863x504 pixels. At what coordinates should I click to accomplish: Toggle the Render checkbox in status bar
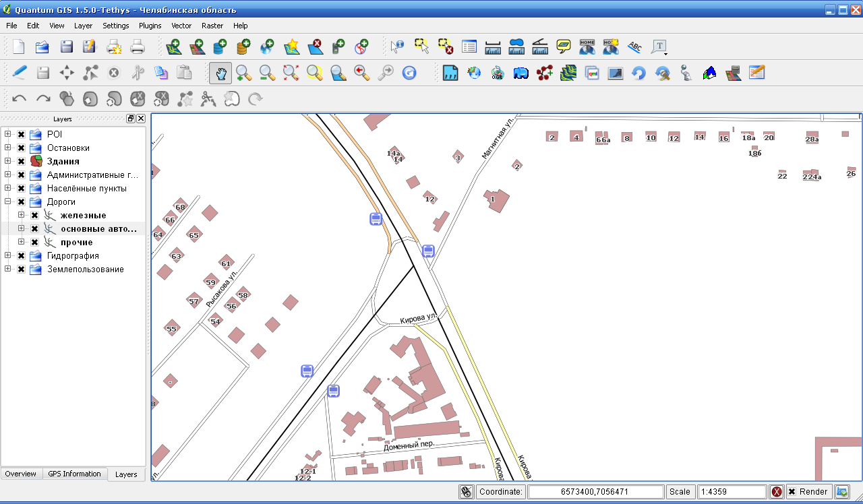point(792,492)
